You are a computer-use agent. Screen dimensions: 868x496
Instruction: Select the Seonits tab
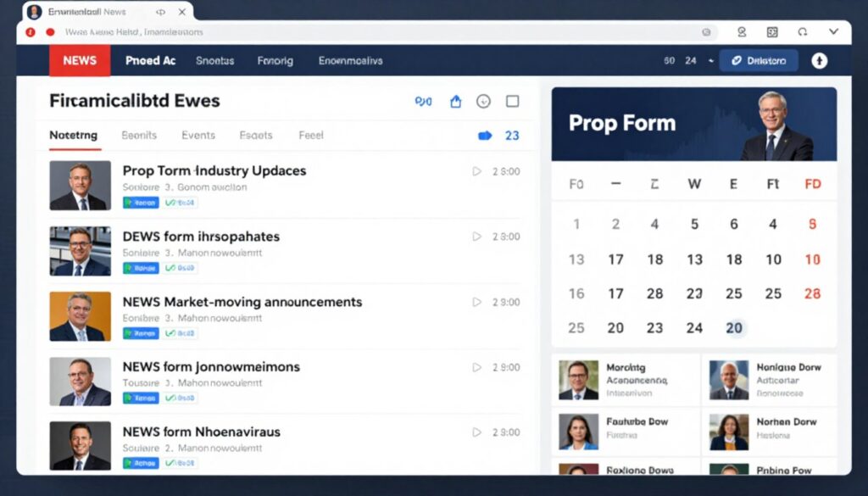click(x=139, y=135)
